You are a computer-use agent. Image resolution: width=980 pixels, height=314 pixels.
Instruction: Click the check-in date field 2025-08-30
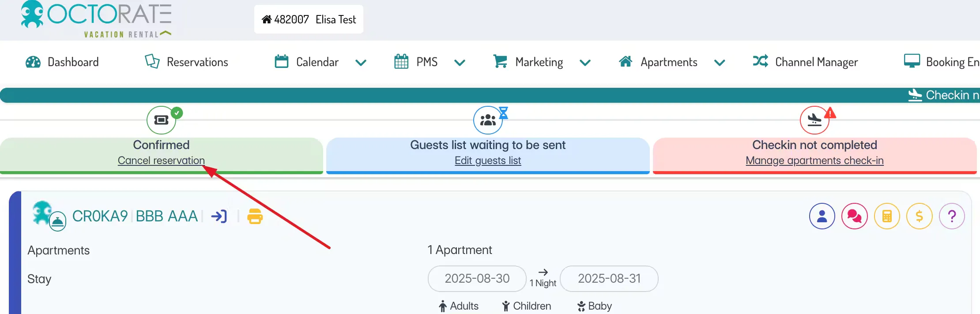[477, 279]
